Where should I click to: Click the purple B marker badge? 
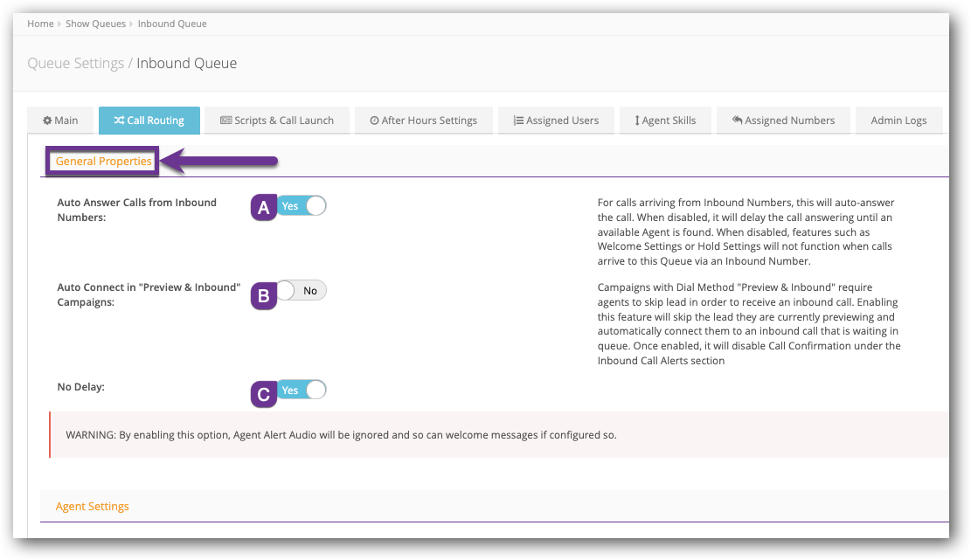click(x=263, y=296)
